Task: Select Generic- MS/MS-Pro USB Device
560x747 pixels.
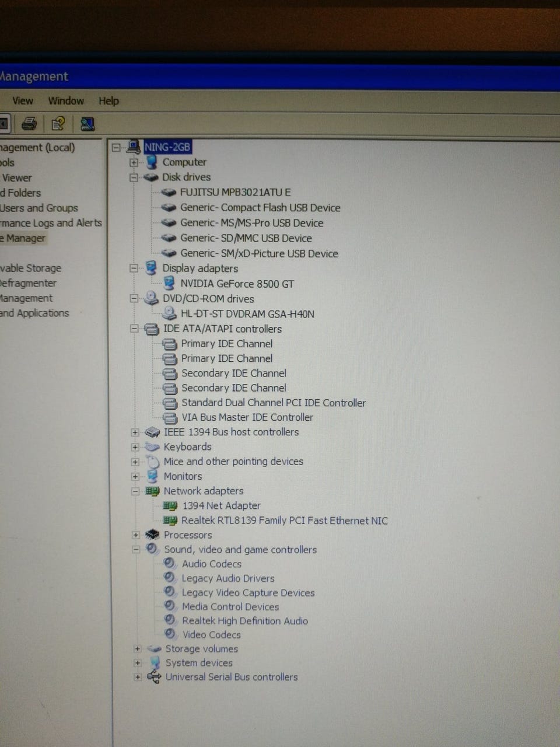Action: [251, 223]
